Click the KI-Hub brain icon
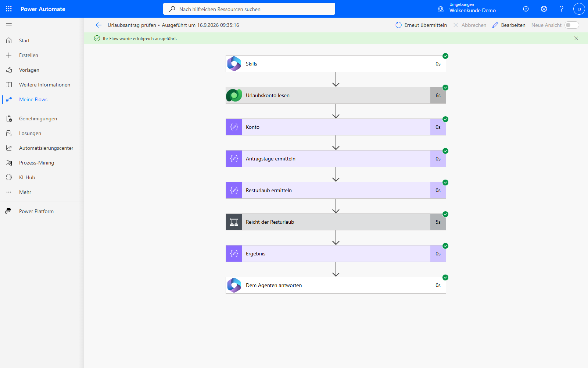The height and width of the screenshot is (368, 588). pyautogui.click(x=9, y=177)
